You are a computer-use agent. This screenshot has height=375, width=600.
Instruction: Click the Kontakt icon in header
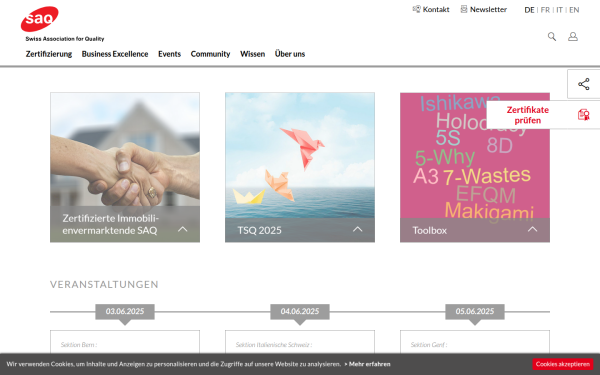tap(416, 9)
